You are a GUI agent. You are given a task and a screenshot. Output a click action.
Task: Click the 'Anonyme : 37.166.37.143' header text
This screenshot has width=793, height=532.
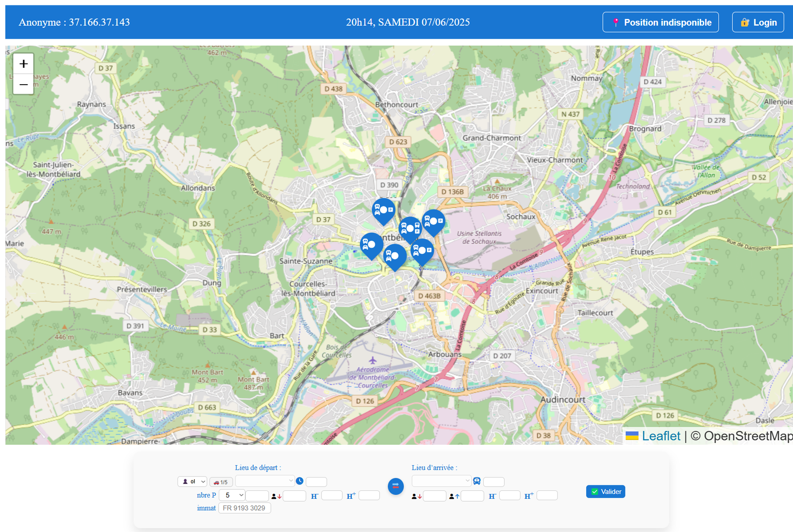point(74,22)
